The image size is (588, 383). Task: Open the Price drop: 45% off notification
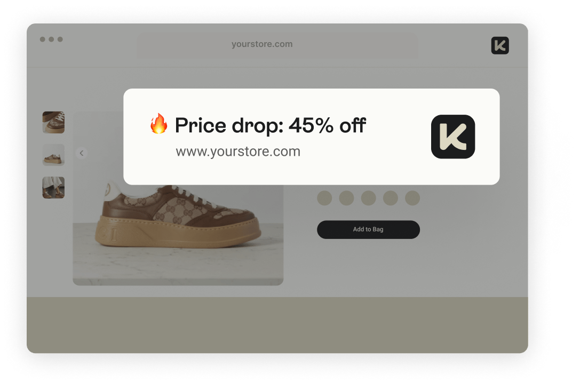click(311, 137)
